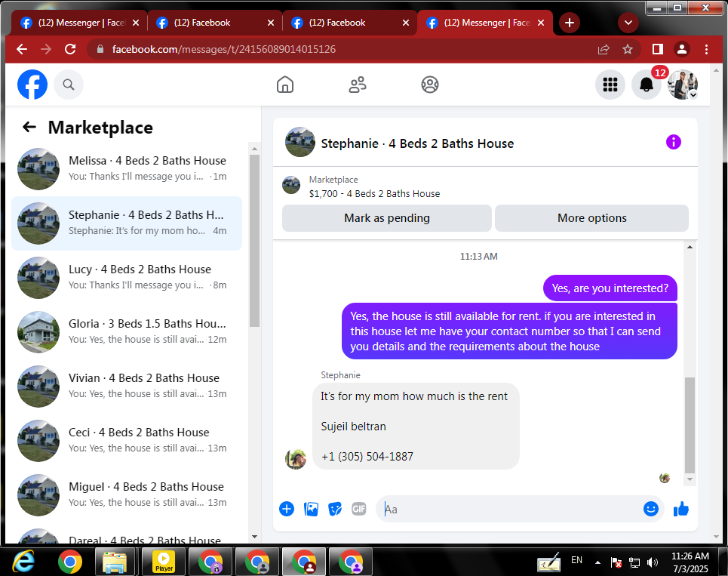Go to the Home feed icon
Screen dimensions: 728x576
(285, 85)
